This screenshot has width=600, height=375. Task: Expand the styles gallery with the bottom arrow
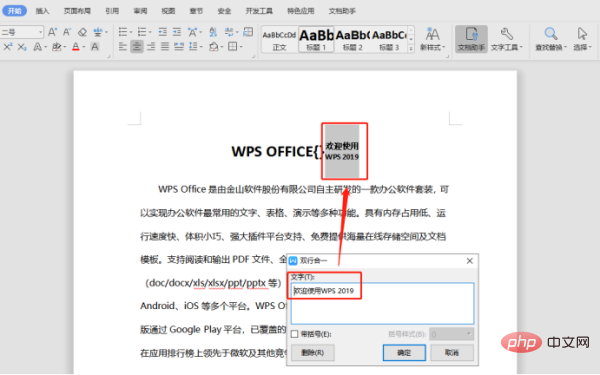(x=411, y=49)
